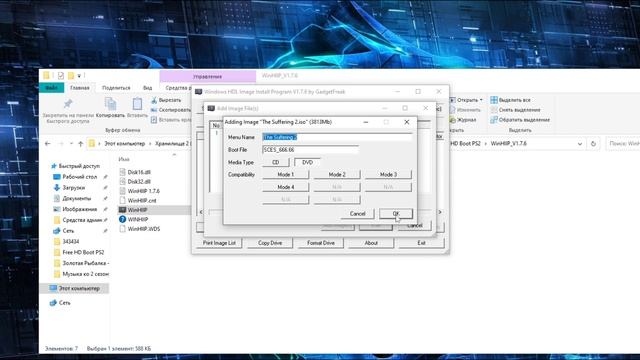Switch to the Поделиться ribbon tab
This screenshot has height=360, width=640.
click(116, 88)
